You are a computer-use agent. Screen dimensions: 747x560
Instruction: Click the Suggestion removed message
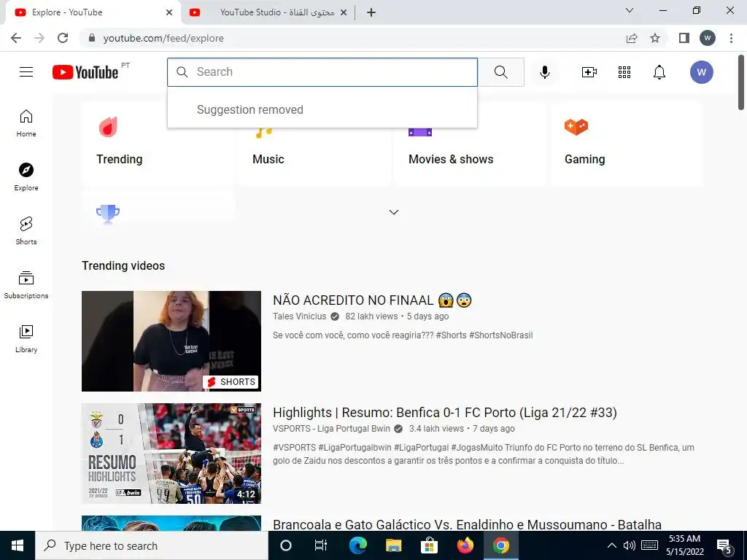250,109
